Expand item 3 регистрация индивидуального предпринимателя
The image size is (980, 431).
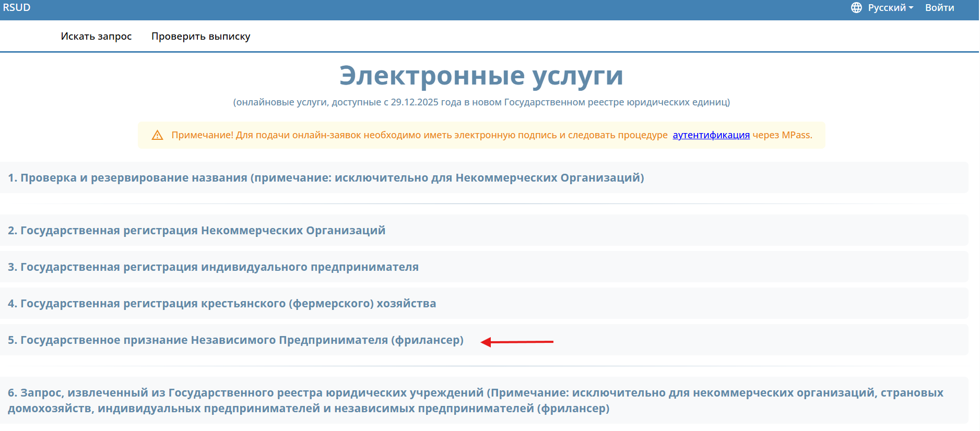point(213,267)
